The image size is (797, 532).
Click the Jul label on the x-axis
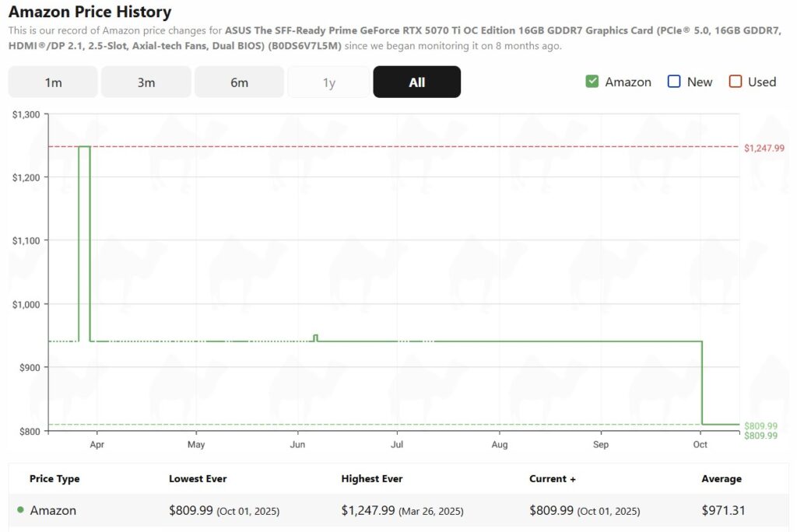pyautogui.click(x=397, y=445)
